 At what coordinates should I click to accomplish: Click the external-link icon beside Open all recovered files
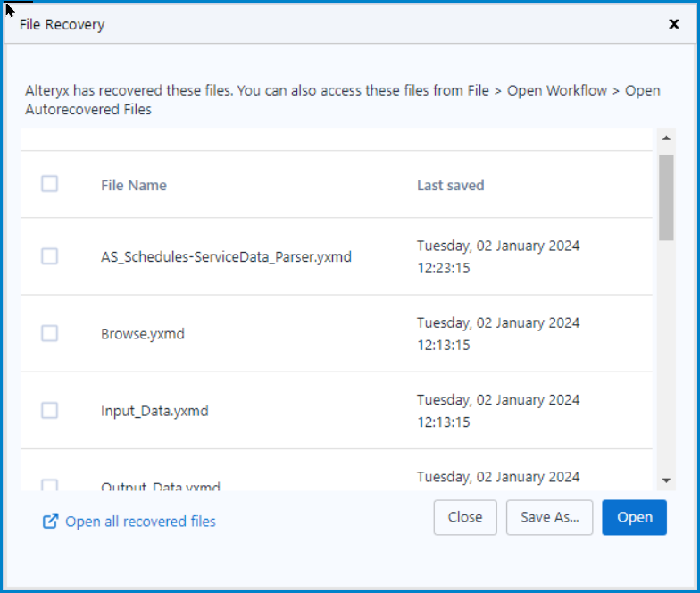tap(50, 522)
